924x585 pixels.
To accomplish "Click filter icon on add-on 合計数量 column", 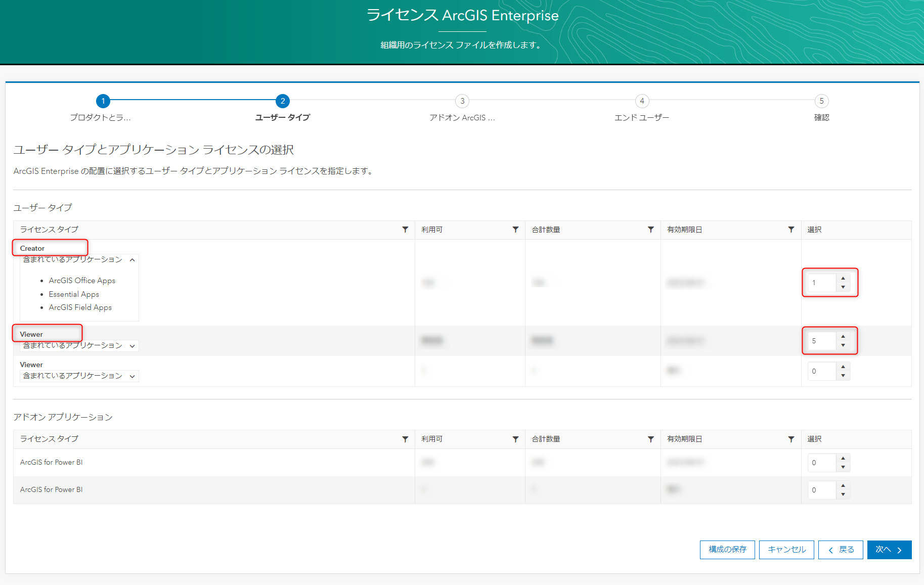I will [651, 439].
